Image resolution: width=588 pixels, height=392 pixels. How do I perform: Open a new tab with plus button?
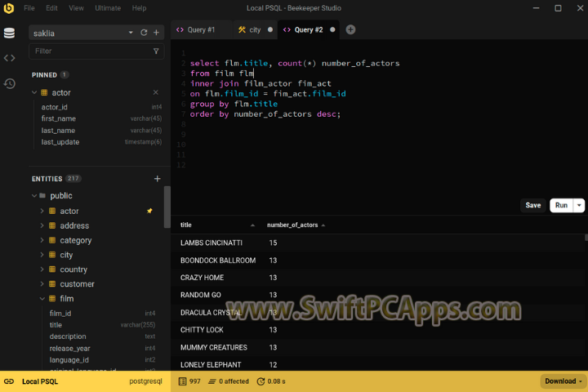pos(350,29)
